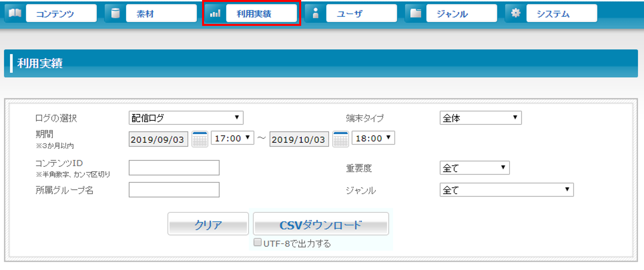
Task: Expand the ログの選択 dropdown
Action: point(186,118)
